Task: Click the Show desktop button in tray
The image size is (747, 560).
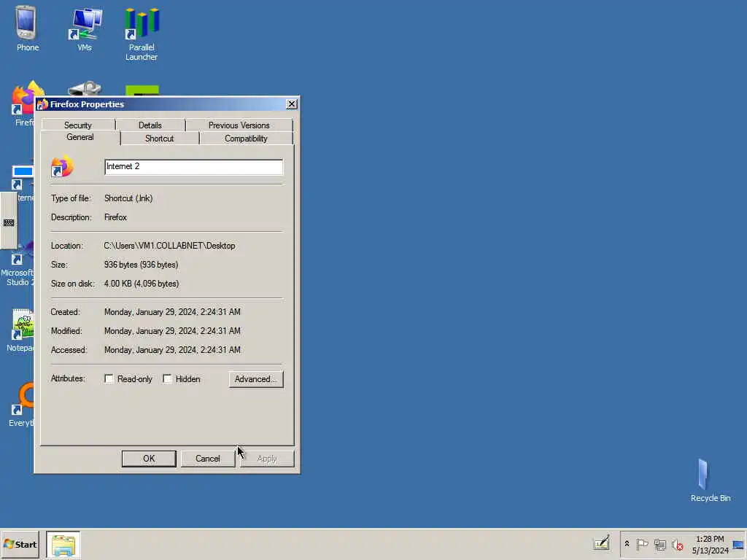Action: (738, 545)
